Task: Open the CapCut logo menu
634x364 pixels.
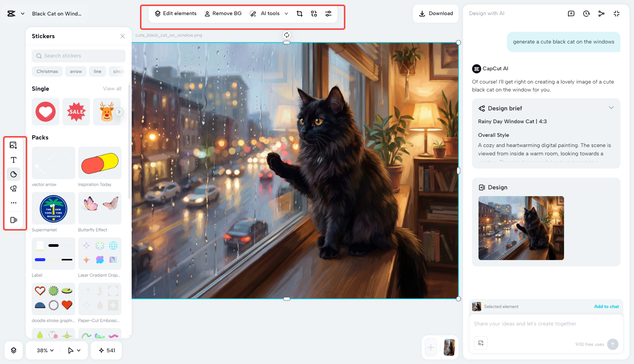Action: pyautogui.click(x=11, y=14)
